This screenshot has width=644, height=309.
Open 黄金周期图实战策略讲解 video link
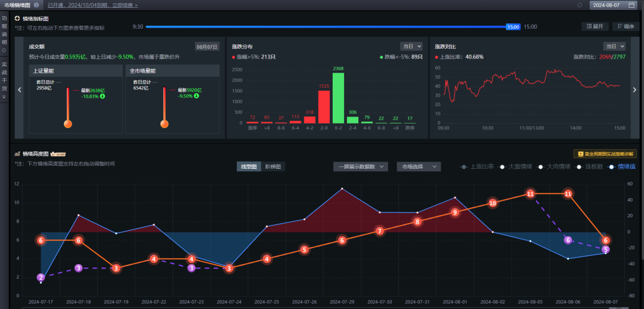click(605, 154)
